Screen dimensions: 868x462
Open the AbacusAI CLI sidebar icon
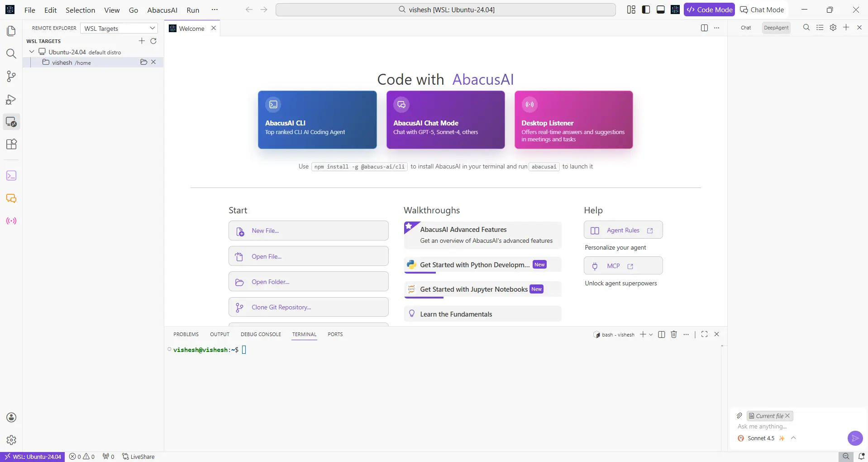tap(11, 176)
